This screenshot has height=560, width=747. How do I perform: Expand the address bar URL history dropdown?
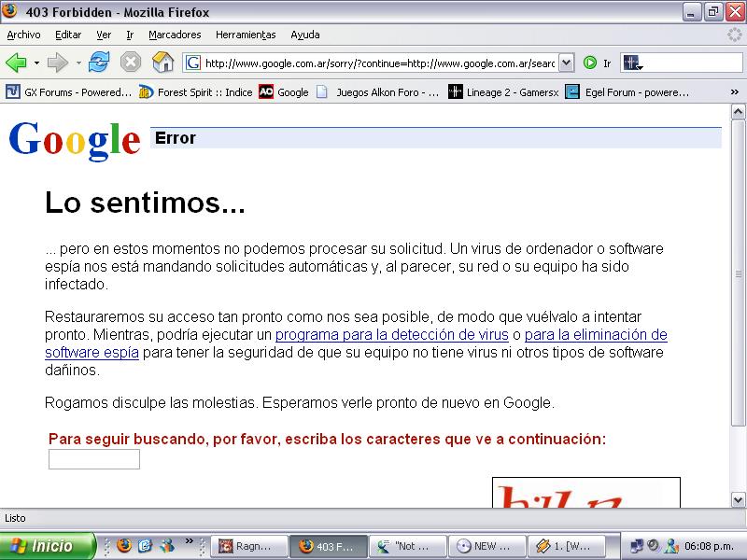point(566,63)
